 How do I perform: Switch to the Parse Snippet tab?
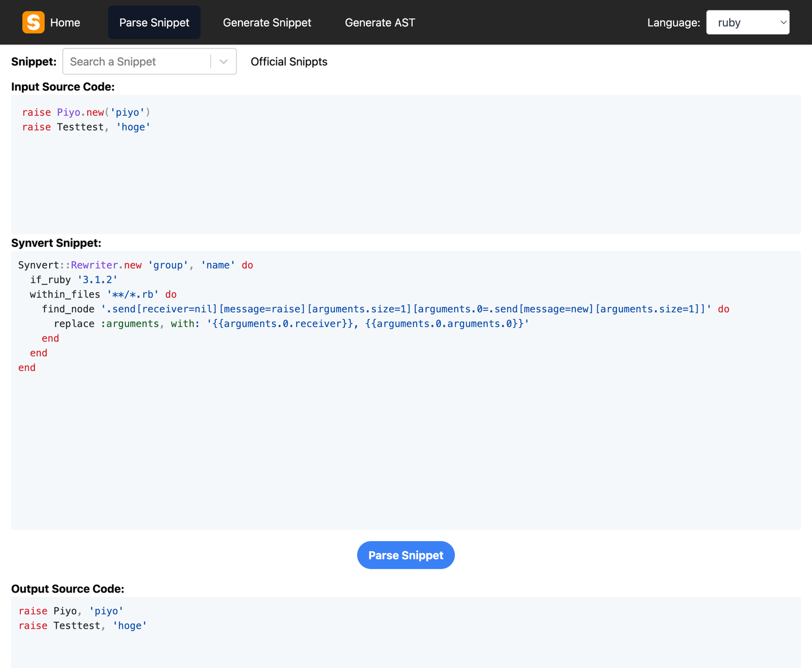point(154,23)
